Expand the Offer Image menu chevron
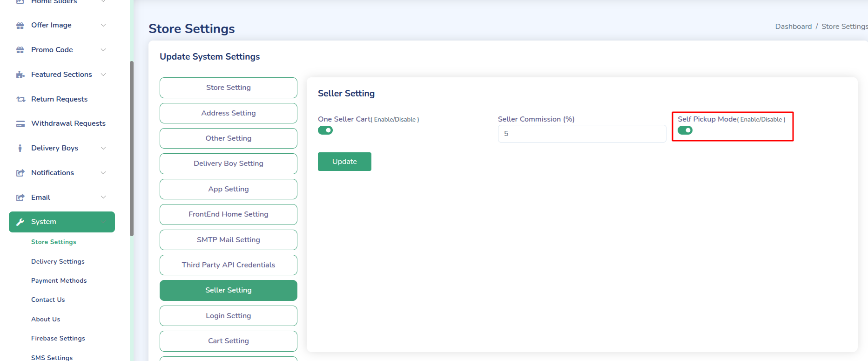Screen dimensions: 868x361 pyautogui.click(x=103, y=25)
